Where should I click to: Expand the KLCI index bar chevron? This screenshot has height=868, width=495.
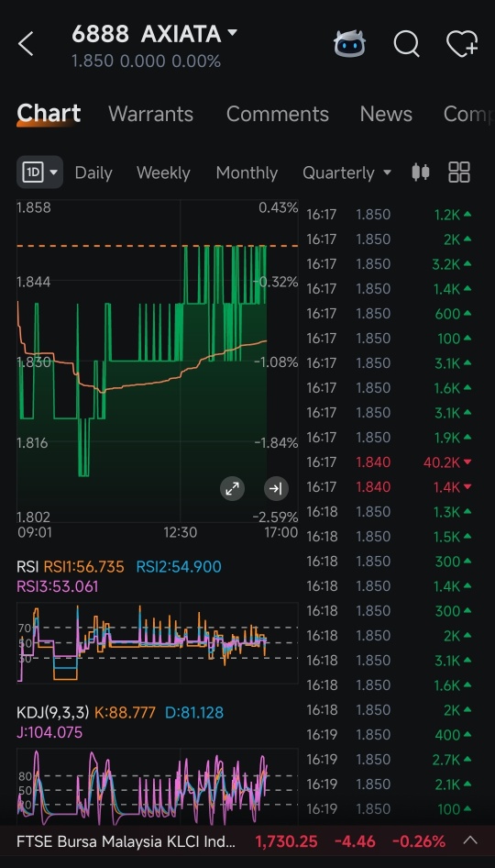point(470,840)
